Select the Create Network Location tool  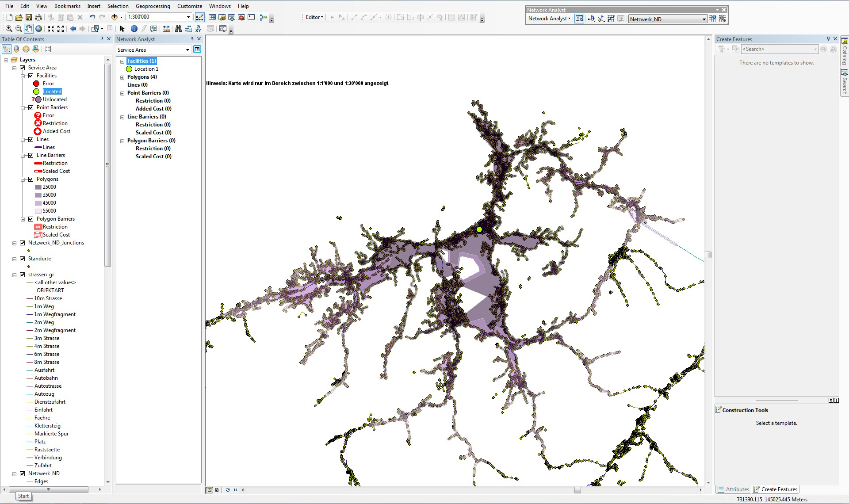tap(591, 19)
